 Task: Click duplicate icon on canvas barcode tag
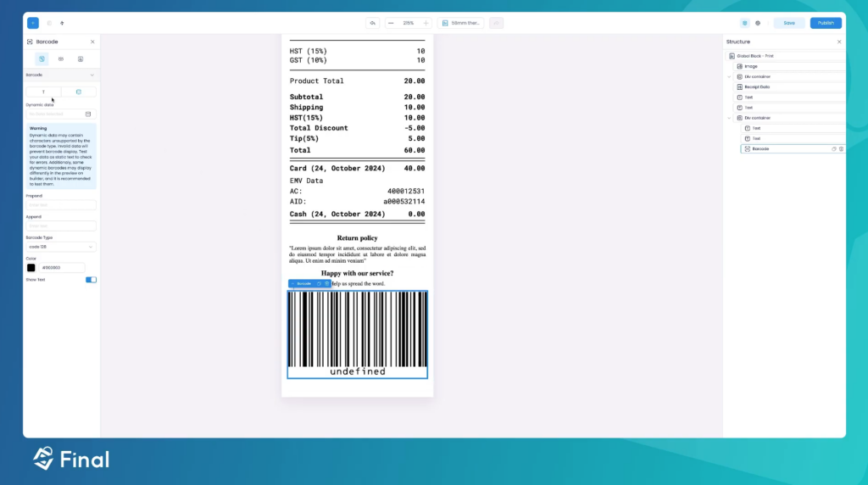[x=319, y=283]
